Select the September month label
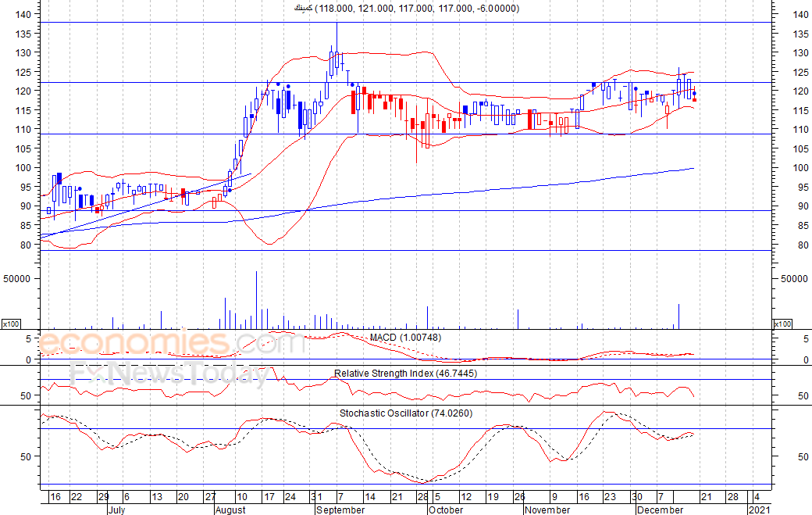Screen dimensions: 812x515 [340, 510]
